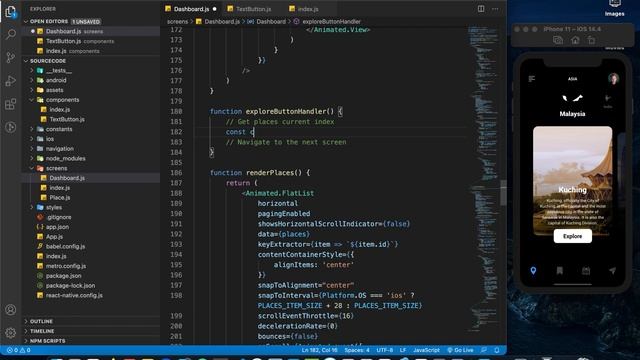Open the Extensions view

tap(11, 104)
